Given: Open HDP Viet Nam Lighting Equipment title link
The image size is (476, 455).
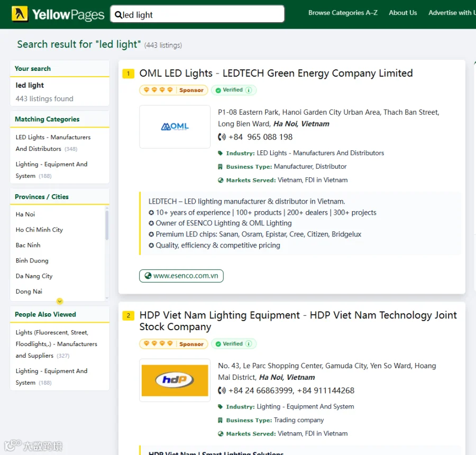Looking at the screenshot, I should click(298, 321).
